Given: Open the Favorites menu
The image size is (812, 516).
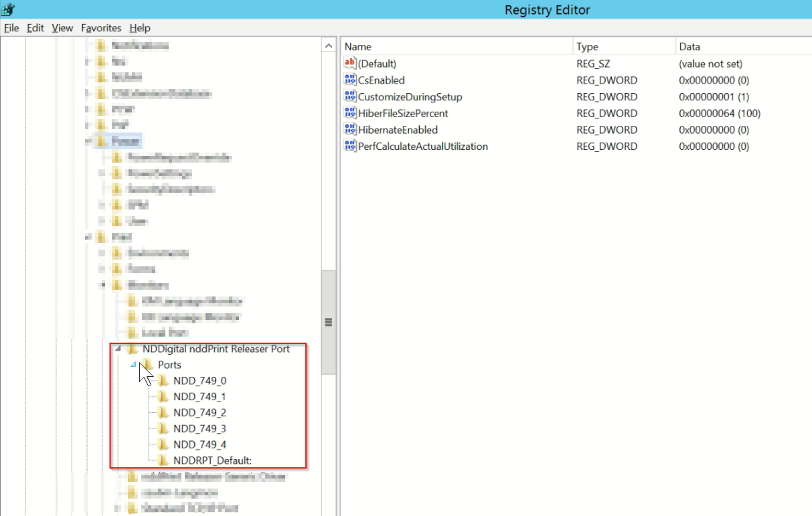Looking at the screenshot, I should click(x=101, y=28).
